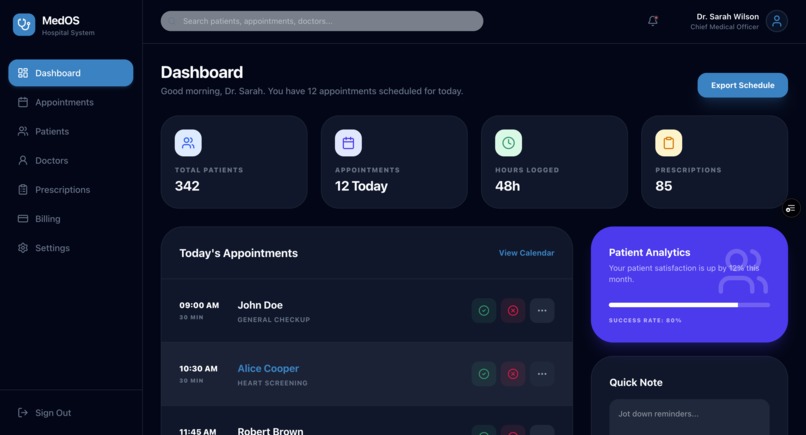Open the Prescriptions section in sidebar
Viewport: 806px width, 435px height.
point(71,190)
